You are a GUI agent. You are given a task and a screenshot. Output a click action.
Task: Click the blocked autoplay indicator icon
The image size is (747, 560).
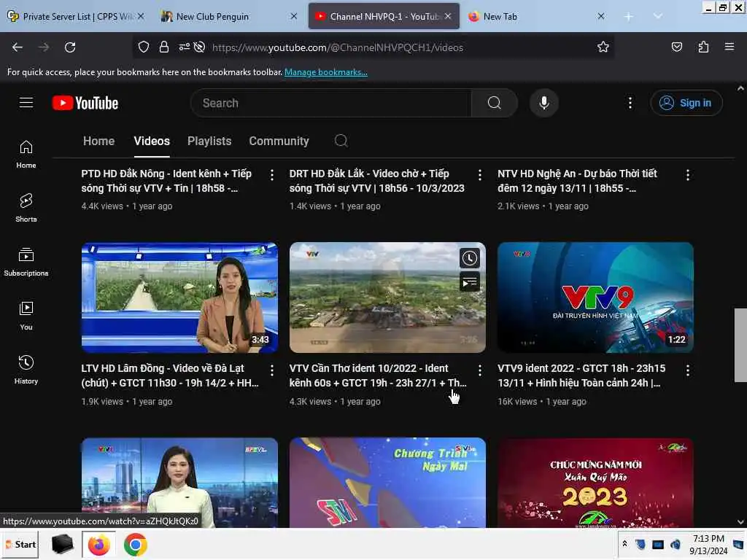point(200,47)
